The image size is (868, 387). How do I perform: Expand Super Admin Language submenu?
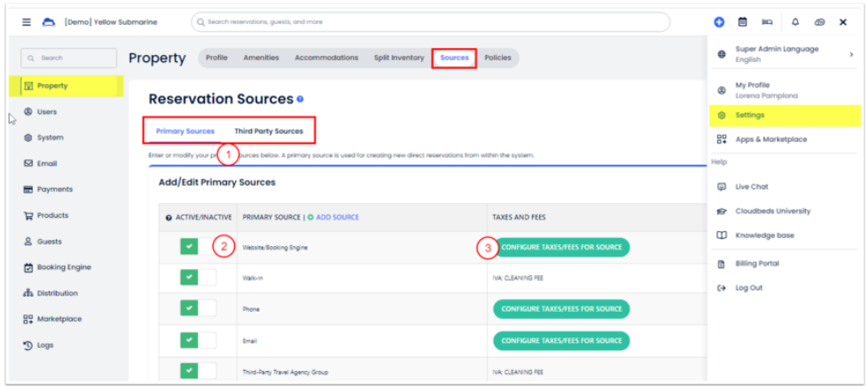click(851, 54)
